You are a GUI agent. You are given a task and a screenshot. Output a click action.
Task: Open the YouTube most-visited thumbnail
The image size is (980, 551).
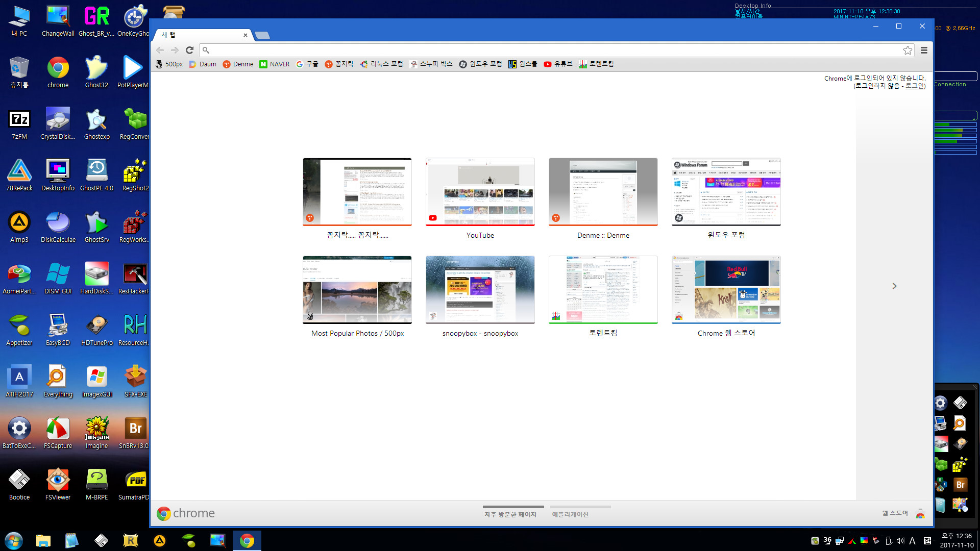coord(480,192)
